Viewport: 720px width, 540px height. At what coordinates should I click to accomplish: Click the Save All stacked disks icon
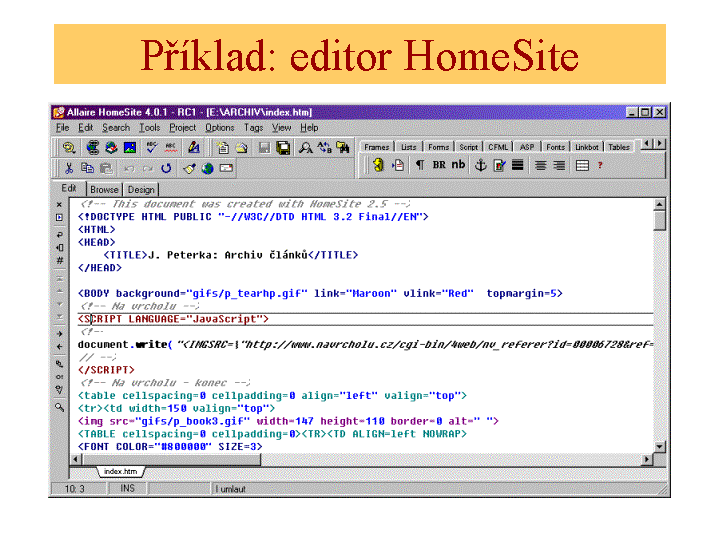click(x=283, y=147)
